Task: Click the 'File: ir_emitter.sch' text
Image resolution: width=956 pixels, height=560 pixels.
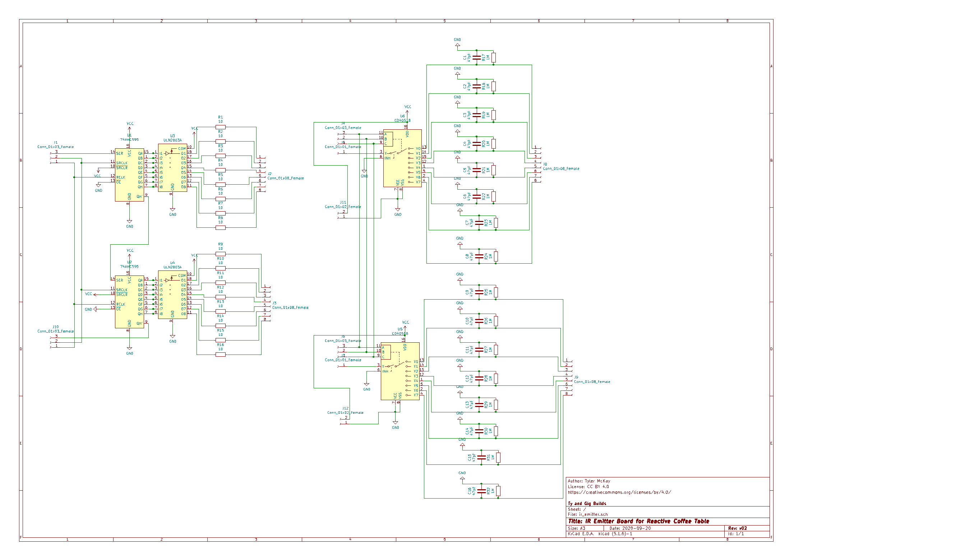Action: [588, 515]
